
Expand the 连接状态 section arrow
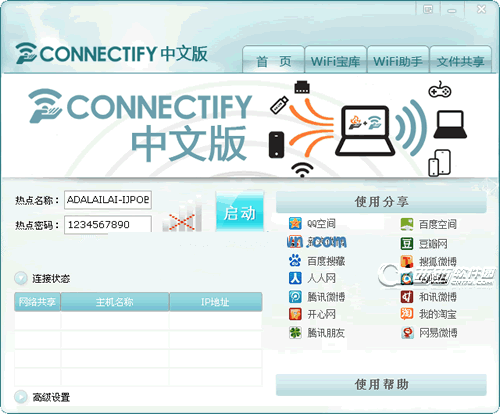(x=21, y=278)
